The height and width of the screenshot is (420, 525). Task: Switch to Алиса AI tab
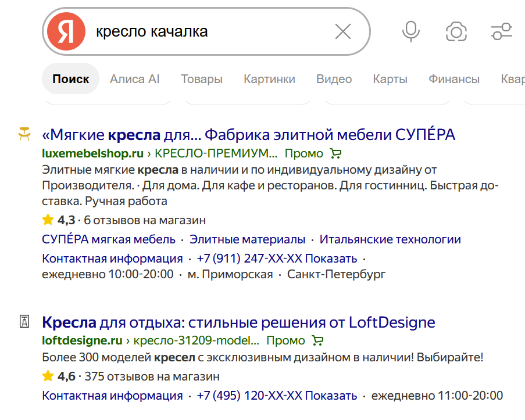[x=135, y=79]
